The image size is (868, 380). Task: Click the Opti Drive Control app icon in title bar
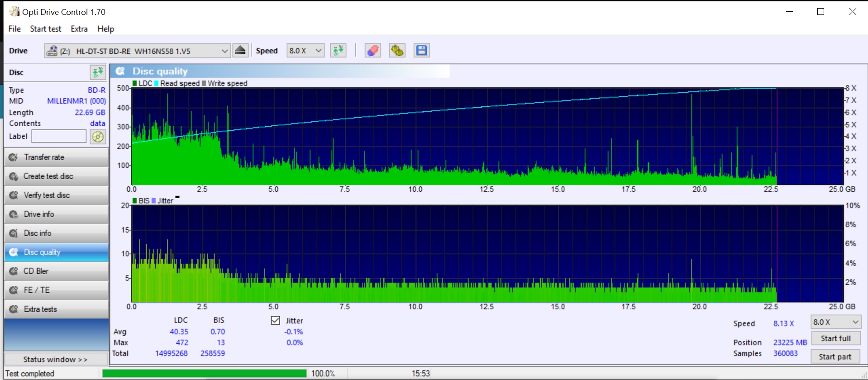(14, 11)
